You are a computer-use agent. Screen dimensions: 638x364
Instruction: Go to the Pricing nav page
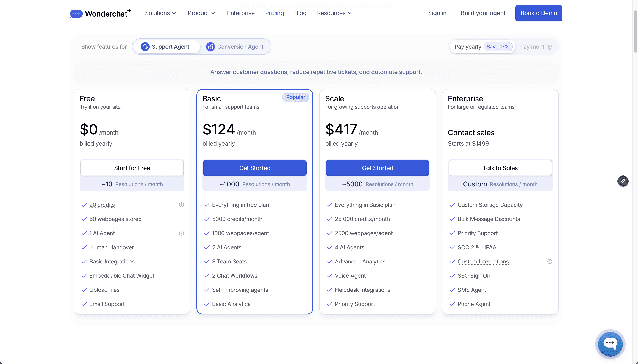[x=274, y=13]
